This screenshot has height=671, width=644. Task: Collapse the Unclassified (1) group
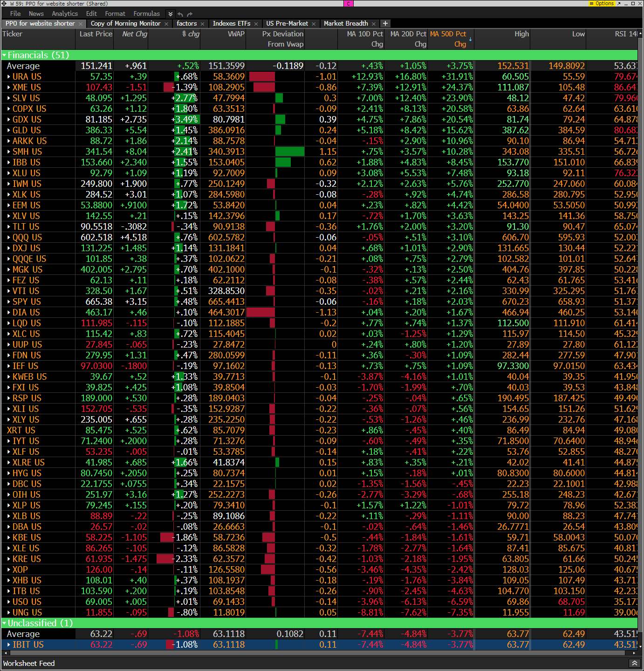[5, 623]
